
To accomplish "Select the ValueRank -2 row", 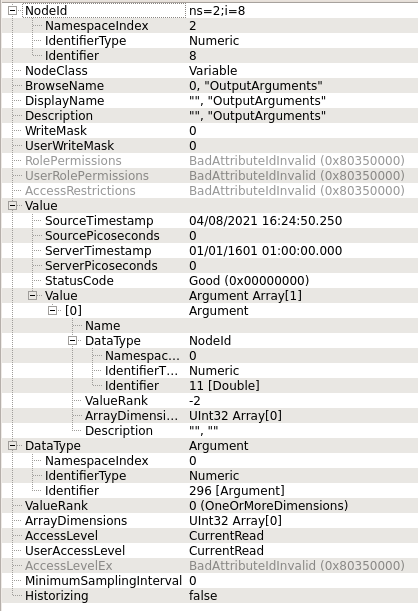I will tap(210, 401).
